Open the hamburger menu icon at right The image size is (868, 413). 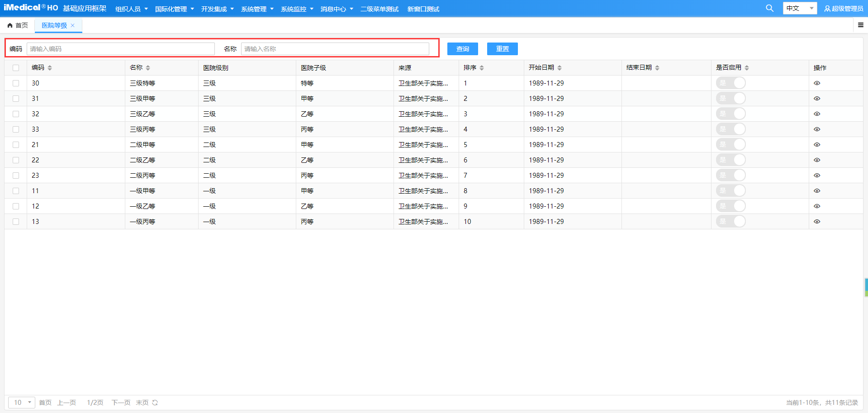860,25
